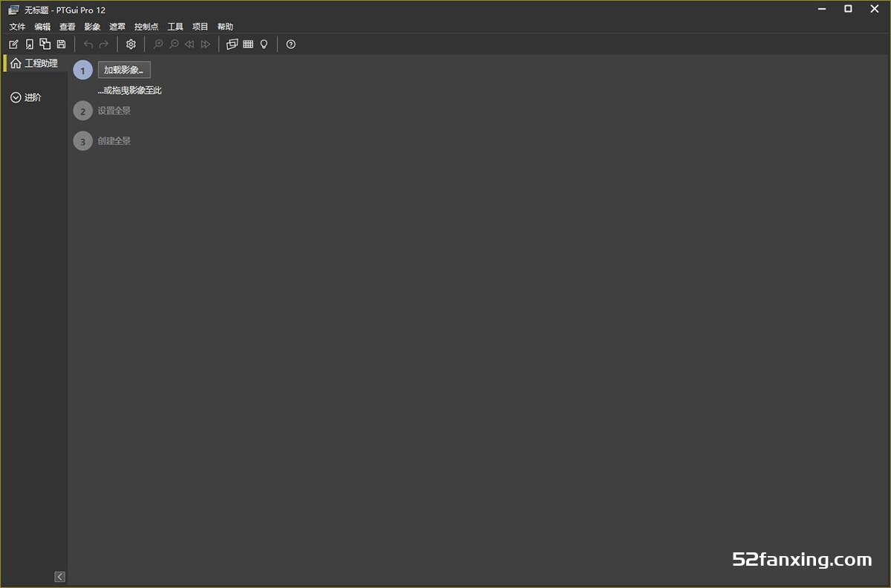Click the fast-forward (next image) icon

(x=206, y=45)
